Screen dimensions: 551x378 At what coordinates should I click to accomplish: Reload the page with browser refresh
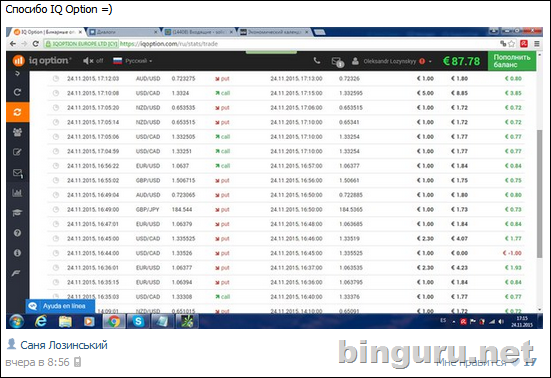pyautogui.click(x=35, y=44)
